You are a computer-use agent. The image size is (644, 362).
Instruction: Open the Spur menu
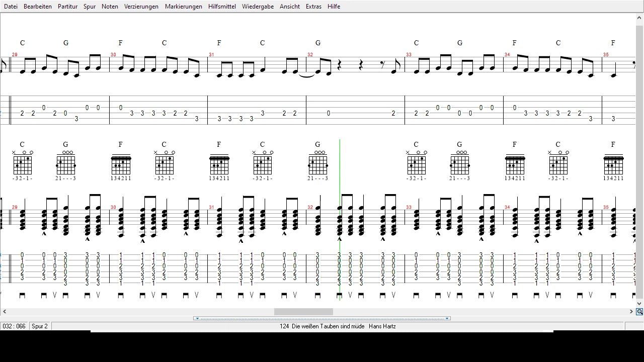90,7
